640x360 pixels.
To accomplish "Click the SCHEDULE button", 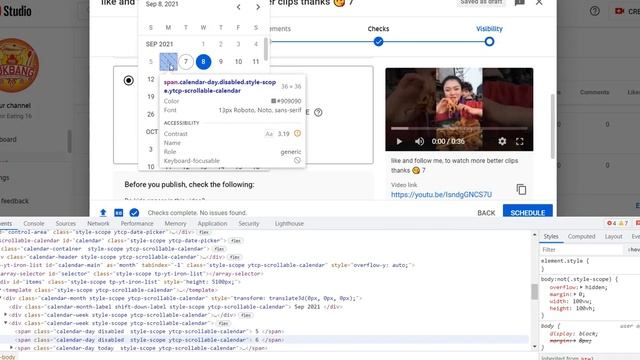I will (x=528, y=211).
